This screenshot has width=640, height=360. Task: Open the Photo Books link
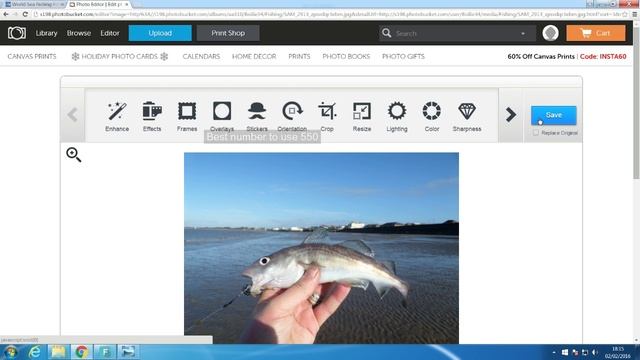pyautogui.click(x=346, y=56)
